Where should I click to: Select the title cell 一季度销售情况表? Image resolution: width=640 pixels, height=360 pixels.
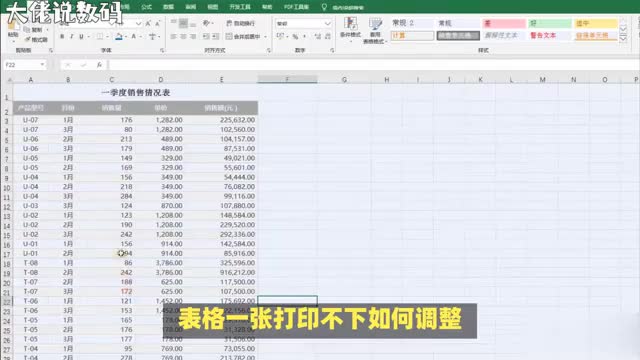point(136,93)
